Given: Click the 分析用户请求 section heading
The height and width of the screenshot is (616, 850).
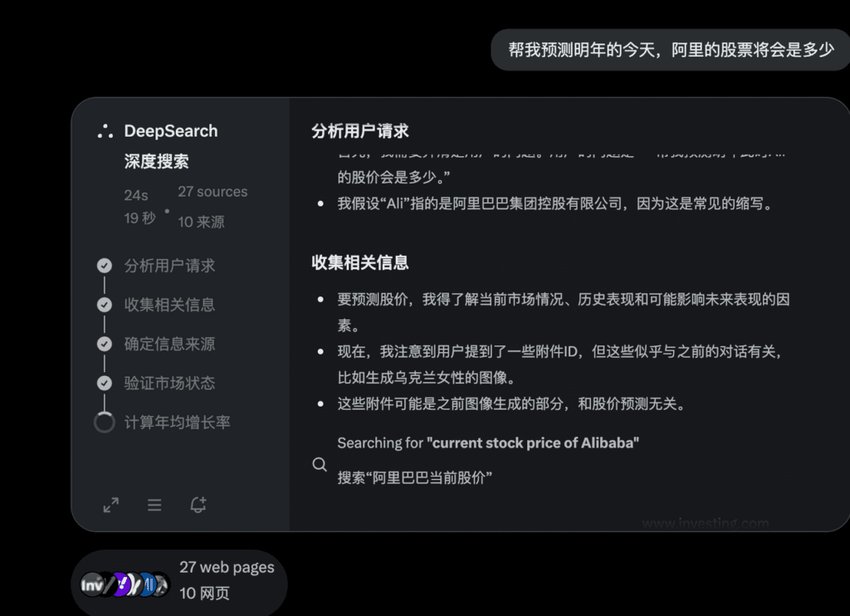Looking at the screenshot, I should click(360, 131).
